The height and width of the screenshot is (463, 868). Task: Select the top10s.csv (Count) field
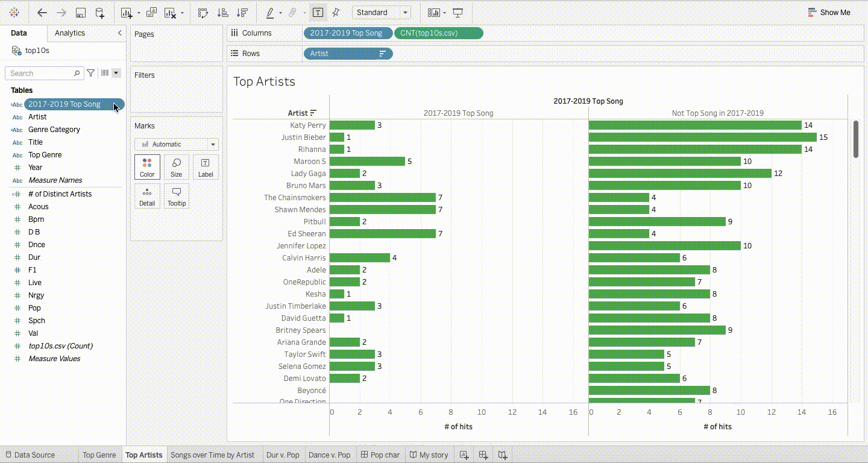tap(60, 346)
